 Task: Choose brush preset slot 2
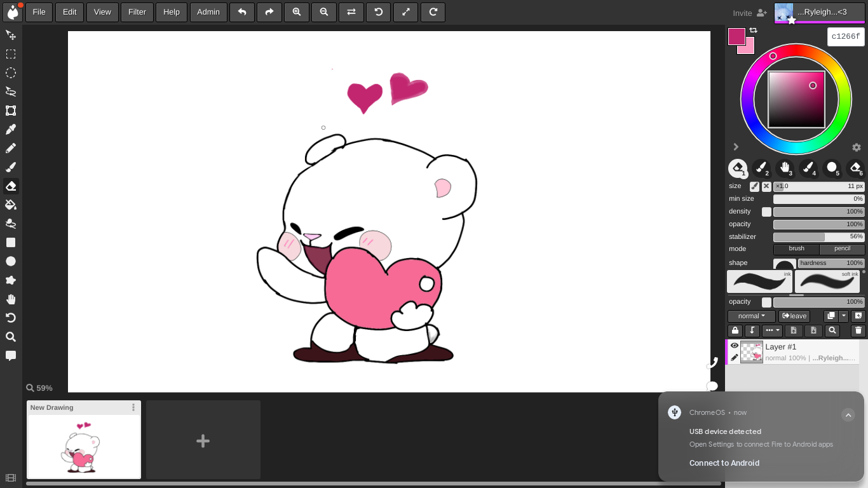[761, 168]
